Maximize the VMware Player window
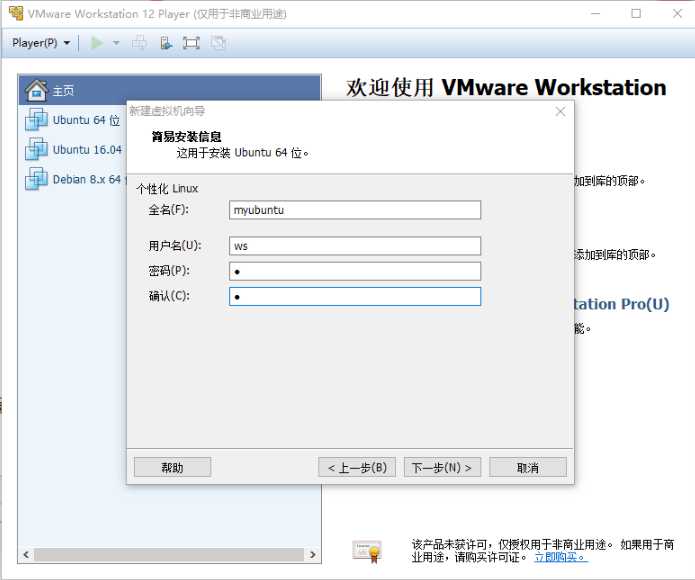Screen dimensions: 695x580 point(636,14)
